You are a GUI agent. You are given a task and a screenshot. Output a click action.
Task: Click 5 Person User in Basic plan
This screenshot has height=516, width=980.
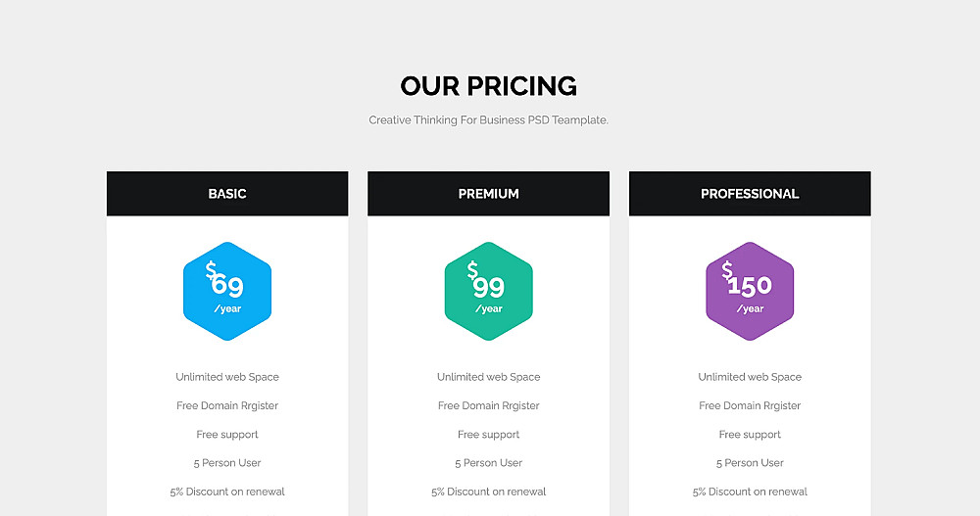pyautogui.click(x=227, y=463)
